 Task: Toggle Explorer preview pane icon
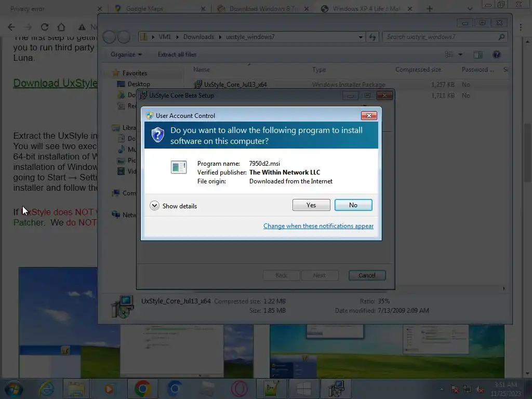coord(478,55)
